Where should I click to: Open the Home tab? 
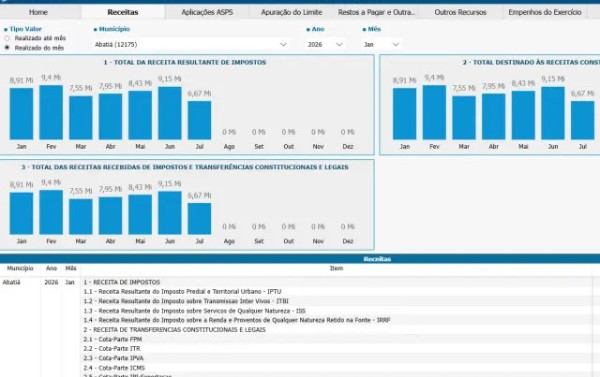pyautogui.click(x=38, y=12)
